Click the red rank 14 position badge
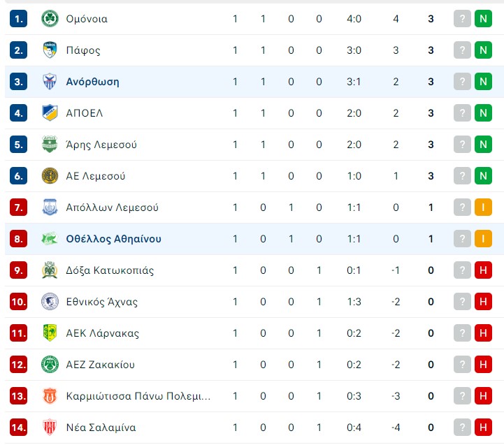The height and width of the screenshot is (445, 504). [x=18, y=427]
